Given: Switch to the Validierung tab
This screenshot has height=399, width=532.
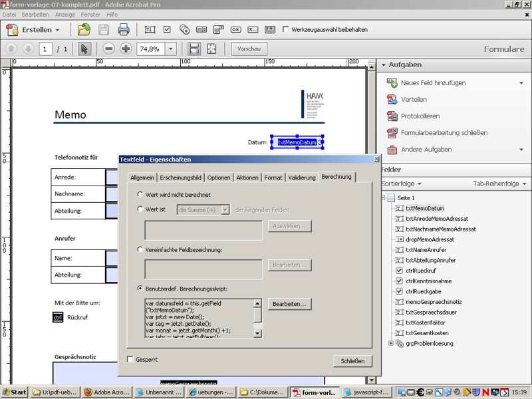Looking at the screenshot, I should pyautogui.click(x=302, y=178).
